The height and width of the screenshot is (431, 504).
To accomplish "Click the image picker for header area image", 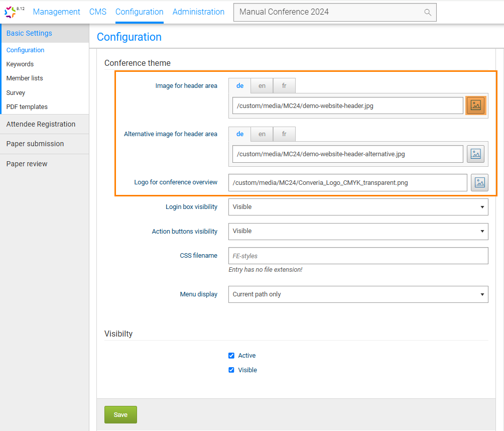I will (475, 105).
